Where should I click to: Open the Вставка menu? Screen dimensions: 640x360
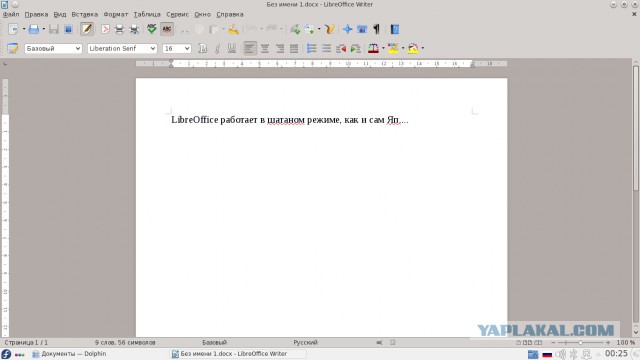tap(84, 14)
